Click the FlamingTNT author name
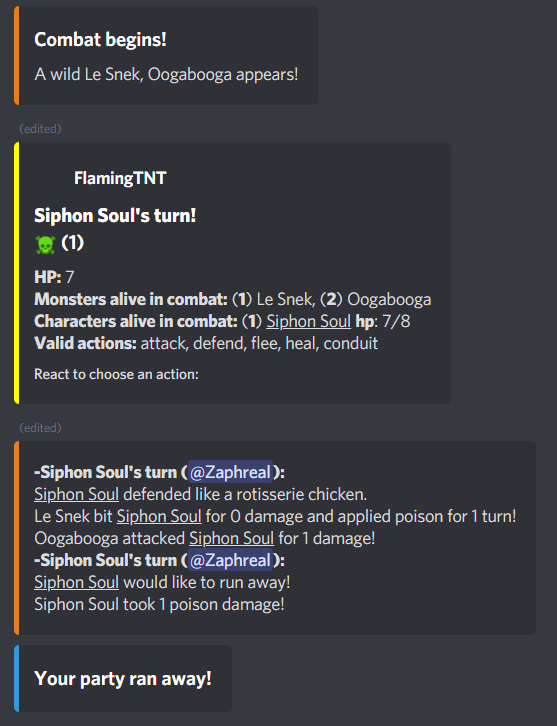 (120, 178)
